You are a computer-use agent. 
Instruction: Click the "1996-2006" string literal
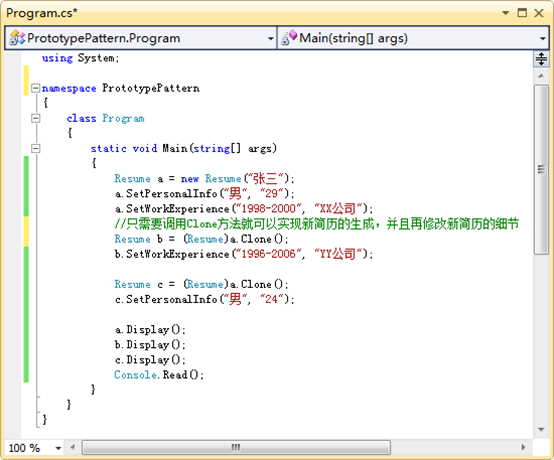(x=268, y=254)
